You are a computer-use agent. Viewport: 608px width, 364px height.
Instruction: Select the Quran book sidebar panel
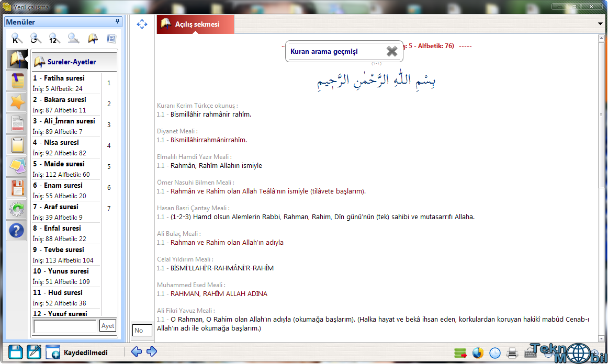point(17,59)
